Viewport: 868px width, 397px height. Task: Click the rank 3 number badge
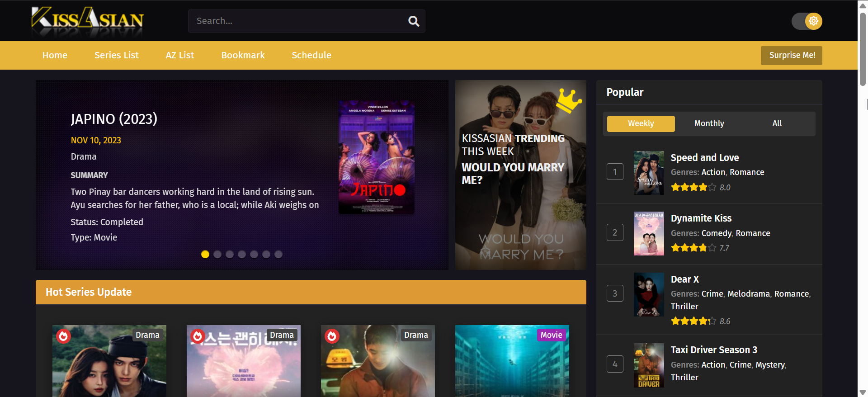(x=615, y=293)
